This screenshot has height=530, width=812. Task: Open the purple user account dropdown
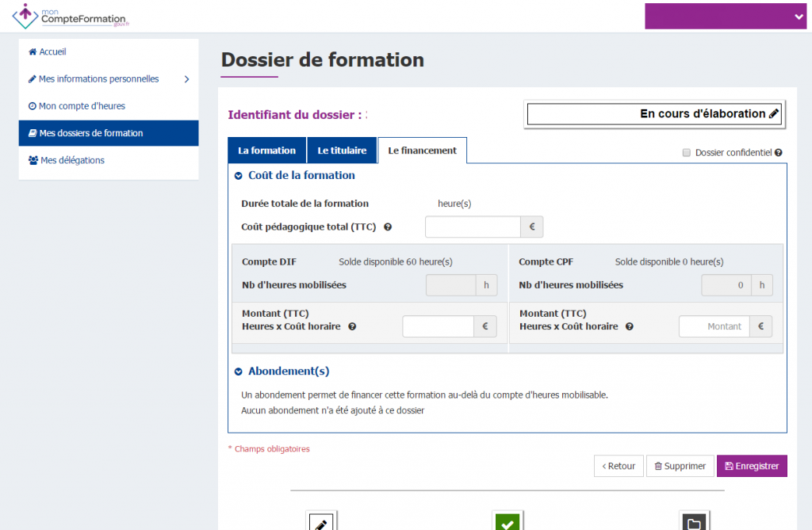coord(726,17)
